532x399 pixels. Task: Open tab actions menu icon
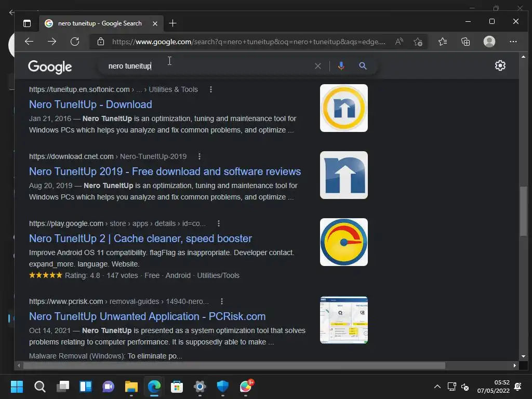click(x=27, y=23)
